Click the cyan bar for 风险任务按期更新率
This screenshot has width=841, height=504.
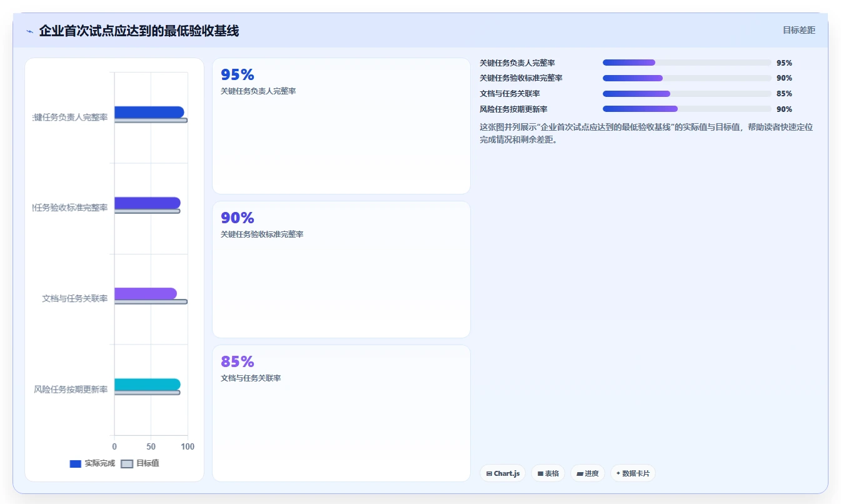point(147,384)
